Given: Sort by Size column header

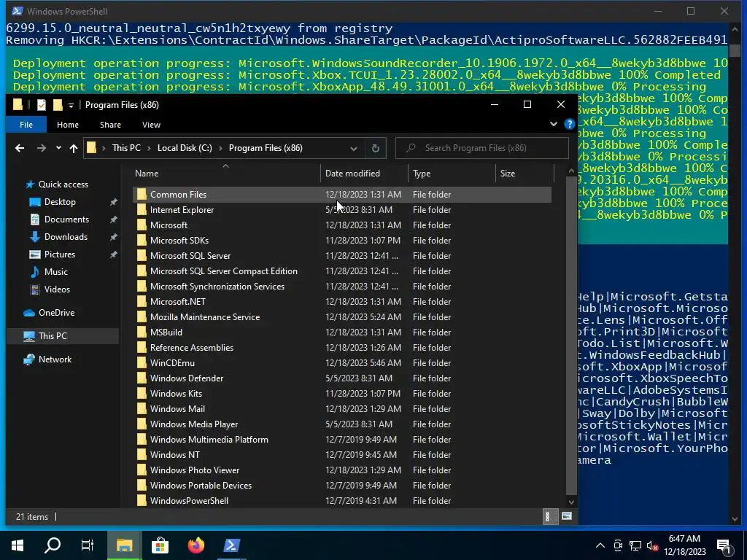Looking at the screenshot, I should coord(524,174).
